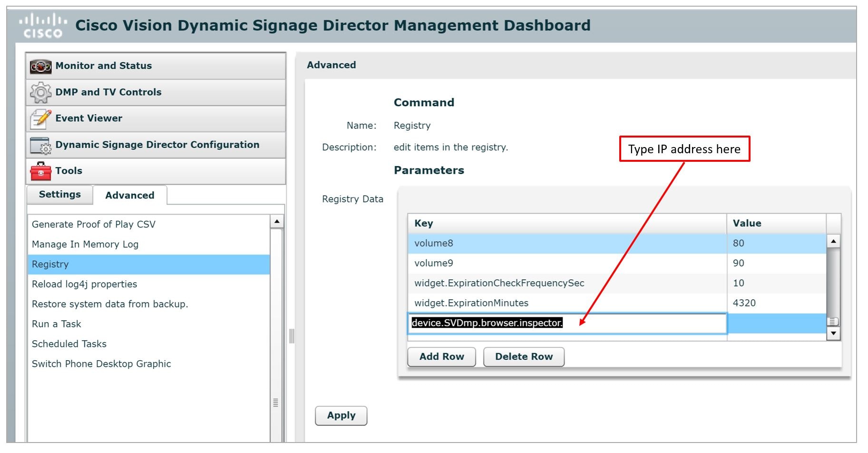This screenshot has height=453, width=868.
Task: Open the Monitor and Status panel
Action: pyautogui.click(x=156, y=66)
